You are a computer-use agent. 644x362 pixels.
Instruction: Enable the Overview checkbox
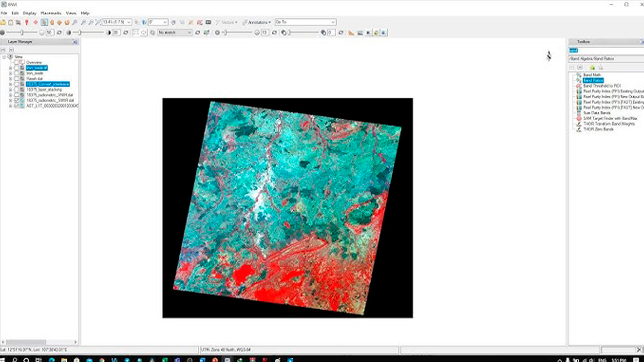pos(16,62)
